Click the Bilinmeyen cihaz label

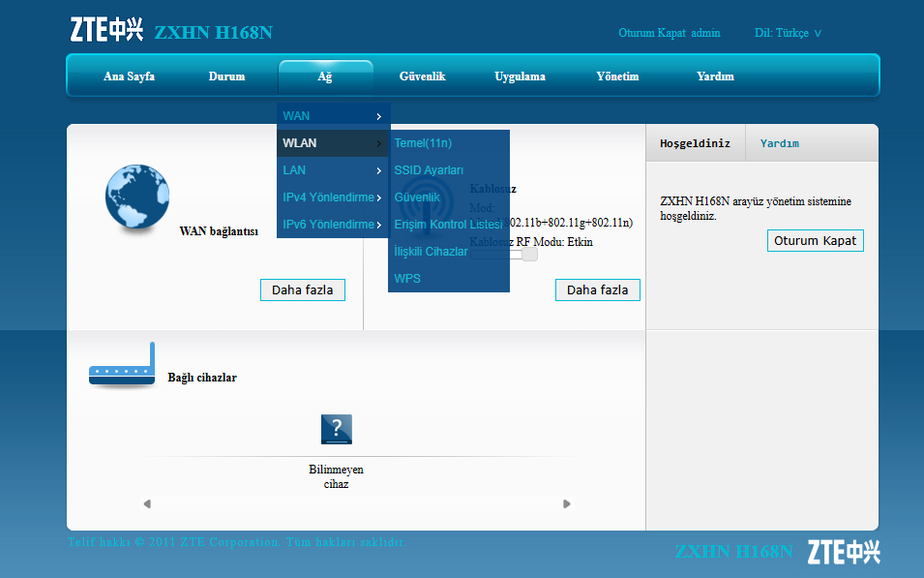click(337, 476)
